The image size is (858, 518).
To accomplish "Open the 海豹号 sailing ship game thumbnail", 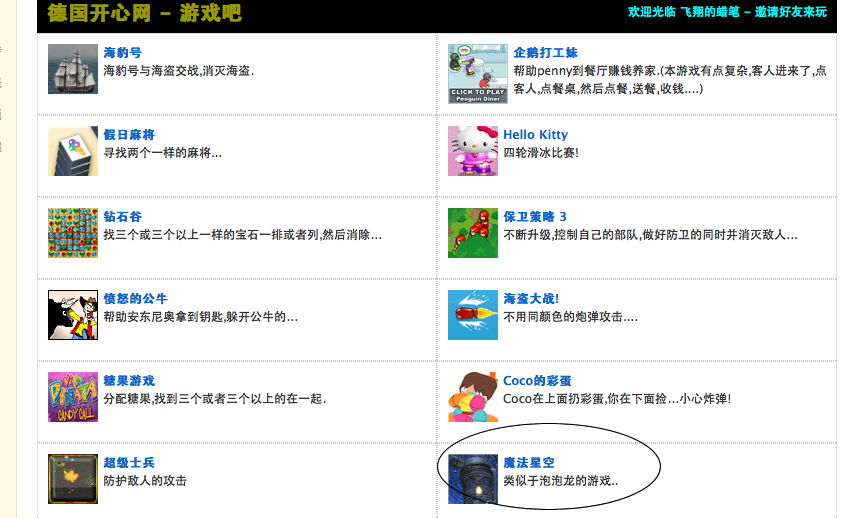I will pyautogui.click(x=73, y=69).
